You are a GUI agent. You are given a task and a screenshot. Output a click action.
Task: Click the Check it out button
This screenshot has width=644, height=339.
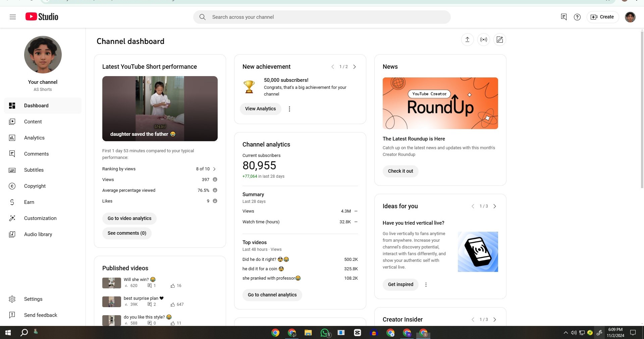pos(400,171)
